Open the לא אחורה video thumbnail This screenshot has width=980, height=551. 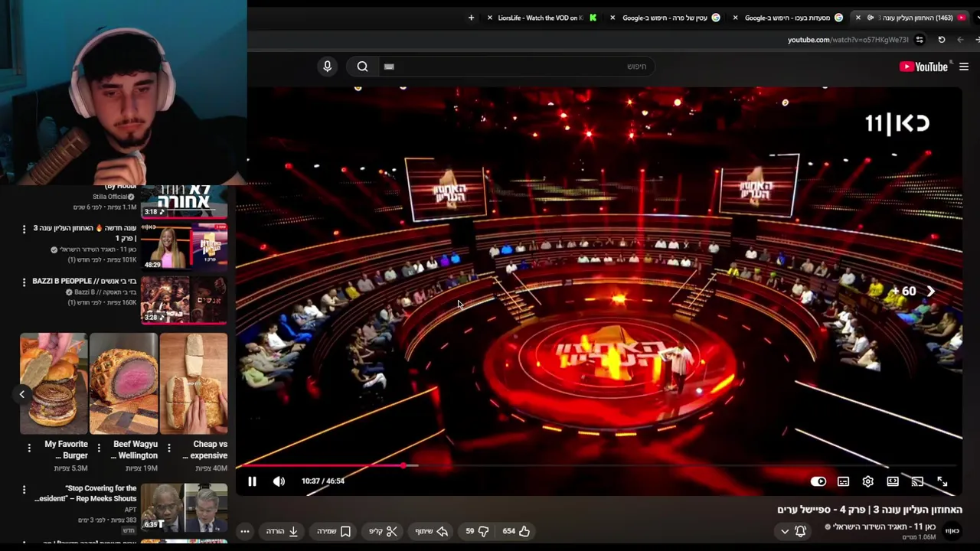184,201
